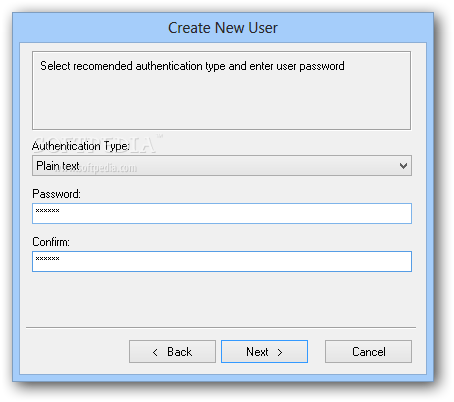Go back with the Back button
This screenshot has width=454, height=402.
(172, 351)
